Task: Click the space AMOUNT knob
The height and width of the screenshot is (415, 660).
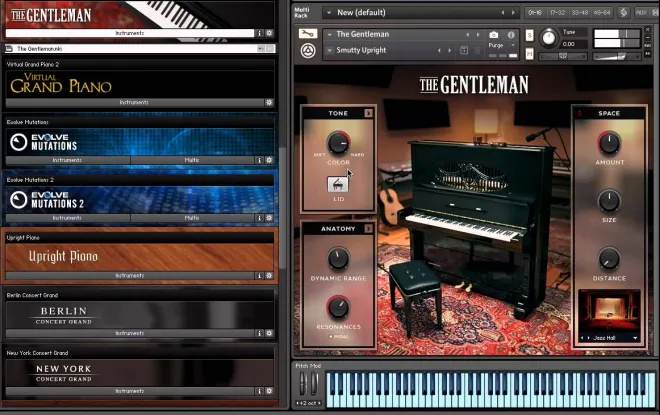Action: 609,142
